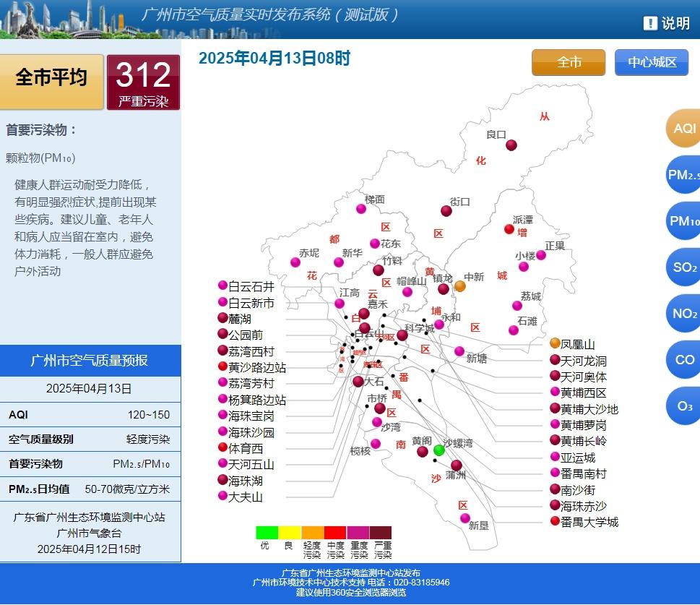Select the AQI indicator button
This screenshot has height=605, width=700.
point(683,129)
